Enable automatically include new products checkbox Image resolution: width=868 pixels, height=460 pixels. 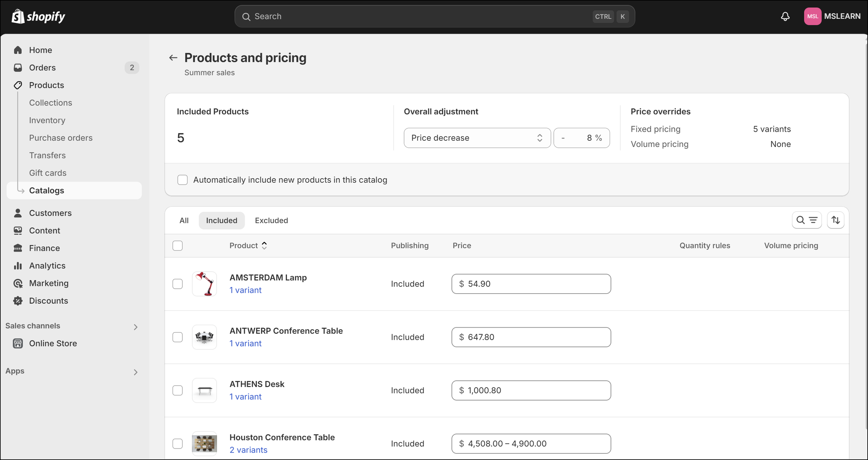(182, 180)
